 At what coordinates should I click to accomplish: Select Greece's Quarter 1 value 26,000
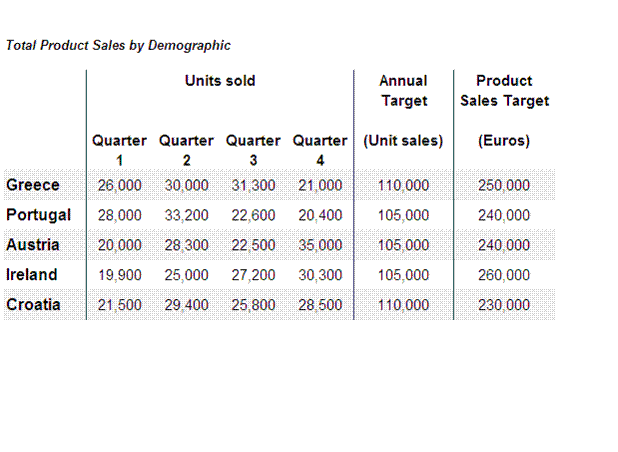[119, 185]
